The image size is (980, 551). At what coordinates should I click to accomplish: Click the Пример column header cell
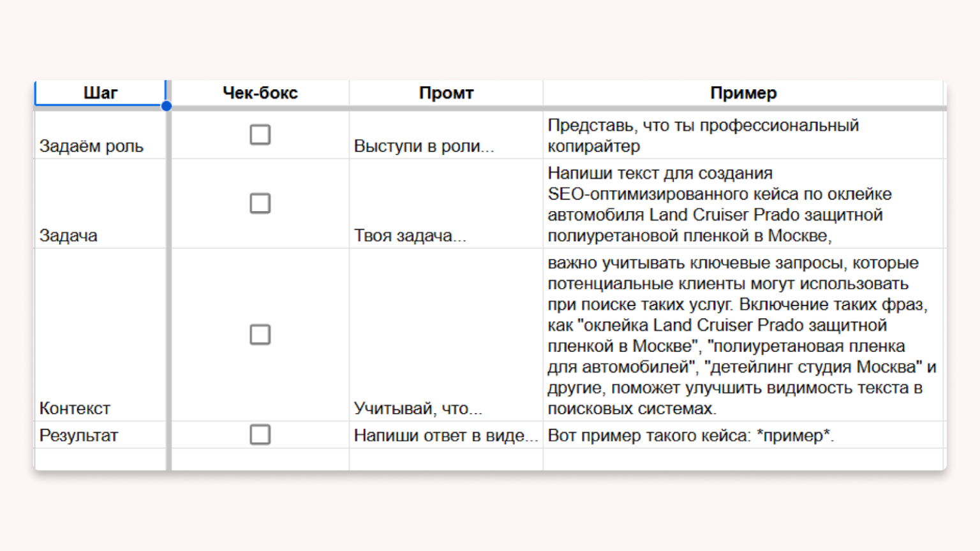743,93
